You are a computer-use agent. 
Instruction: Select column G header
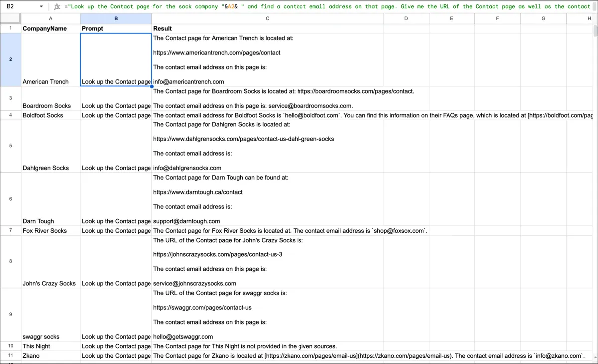pyautogui.click(x=543, y=18)
